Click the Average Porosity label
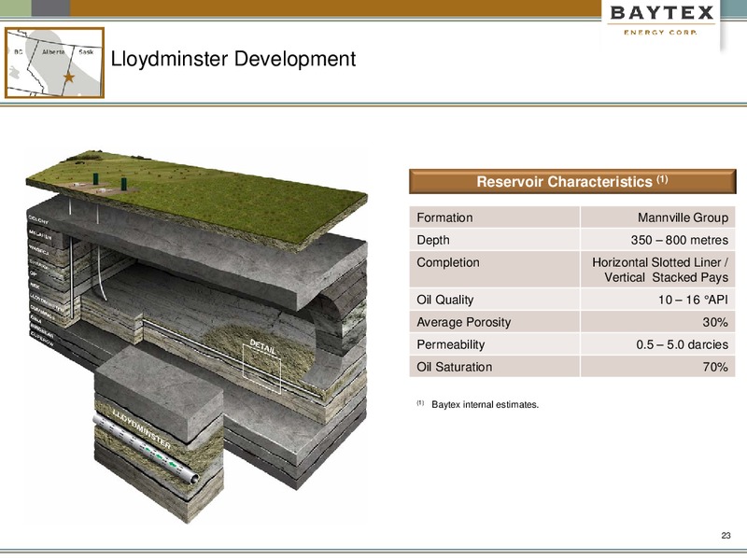 463,322
